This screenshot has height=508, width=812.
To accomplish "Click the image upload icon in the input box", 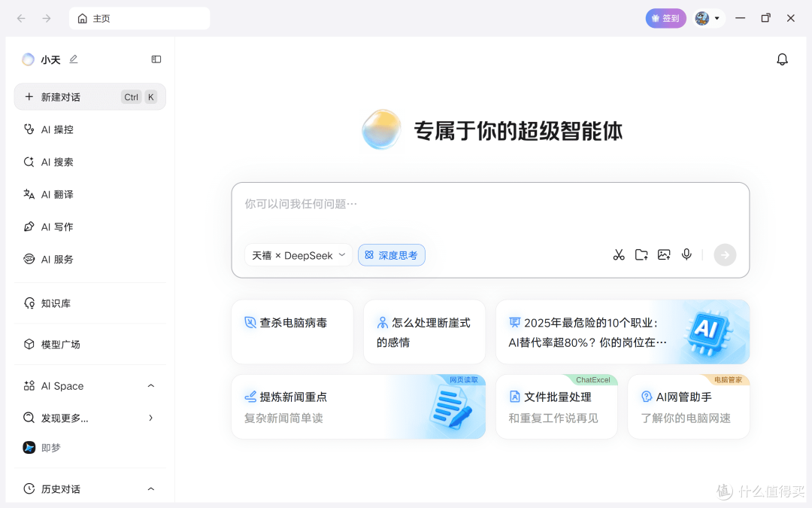I will tap(664, 254).
